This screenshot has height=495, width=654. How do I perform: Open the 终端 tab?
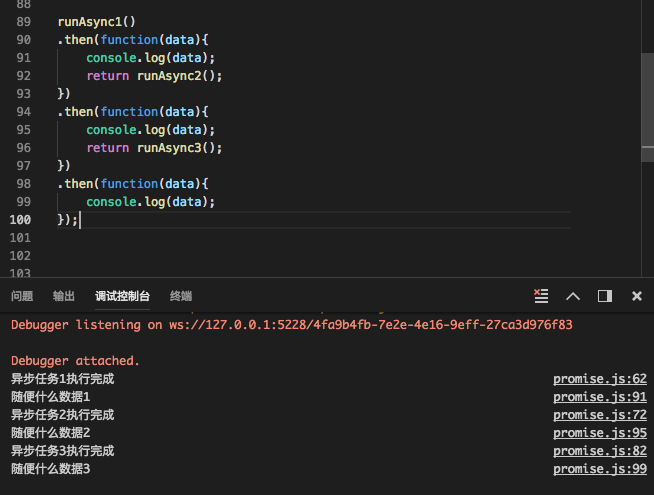click(181, 296)
